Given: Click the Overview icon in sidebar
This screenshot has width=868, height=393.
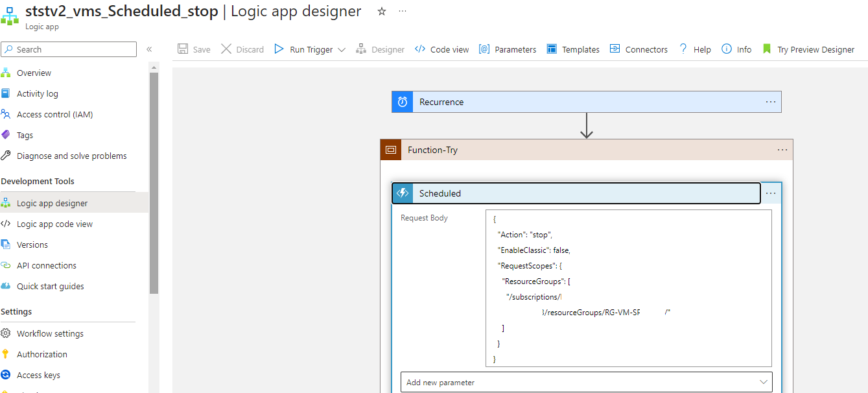Looking at the screenshot, I should pos(6,73).
